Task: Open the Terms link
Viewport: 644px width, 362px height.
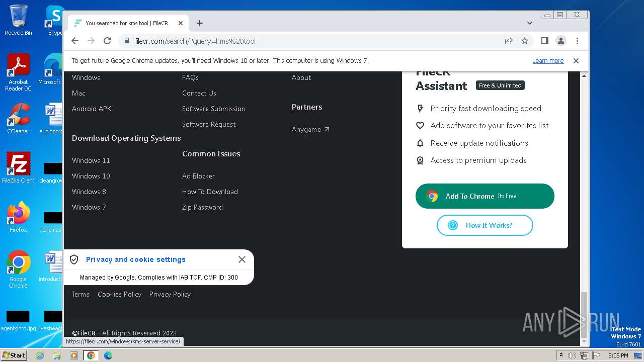Action: point(80,294)
